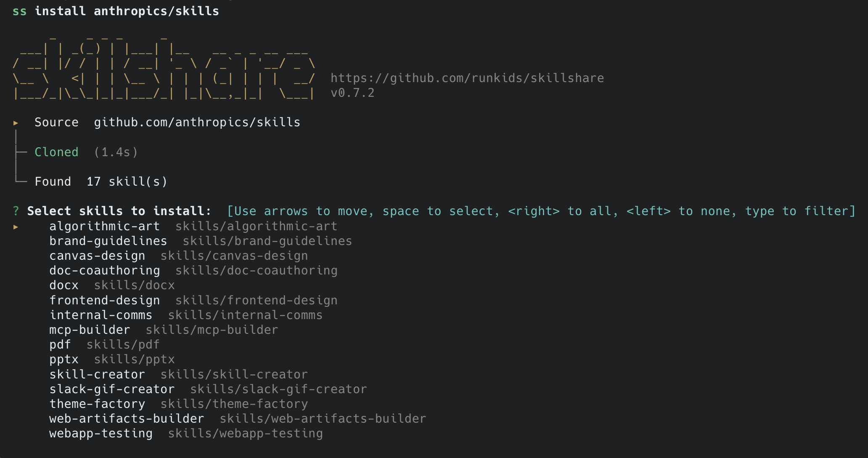
Task: Select the slack-gif-creator skill
Action: [x=112, y=389]
